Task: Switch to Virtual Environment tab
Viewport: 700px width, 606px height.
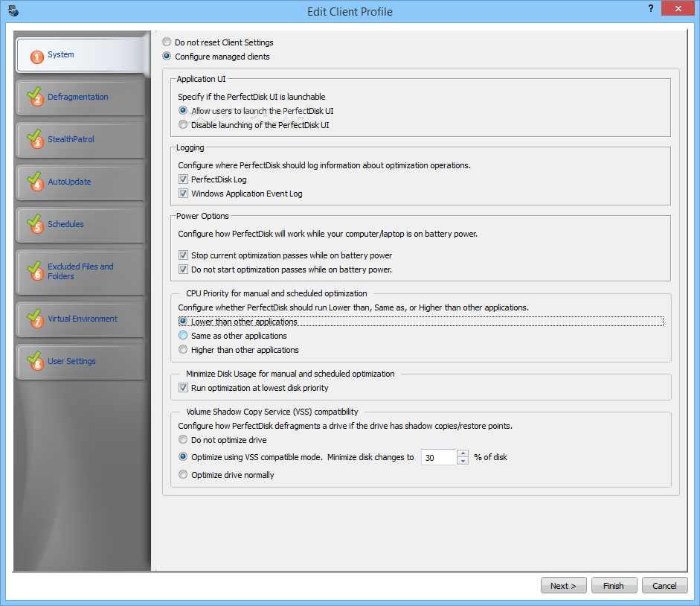Action: click(80, 319)
